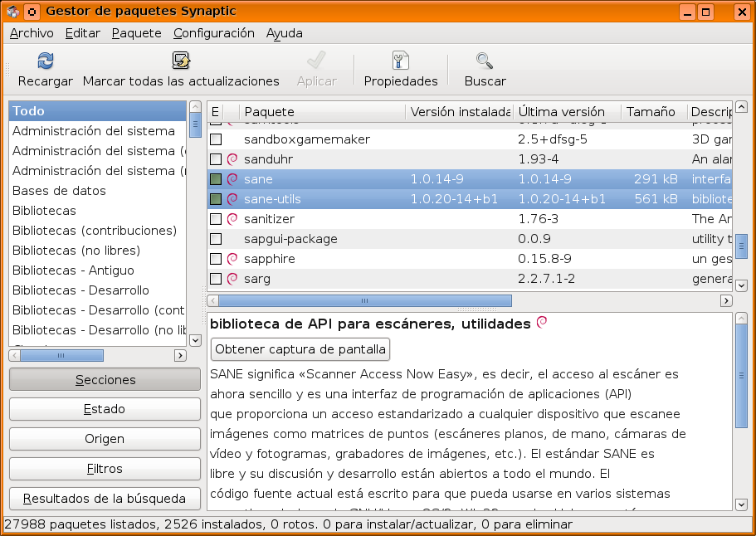Select Bibliotecas (contribuciones) section
The height and width of the screenshot is (536, 756).
(97, 231)
